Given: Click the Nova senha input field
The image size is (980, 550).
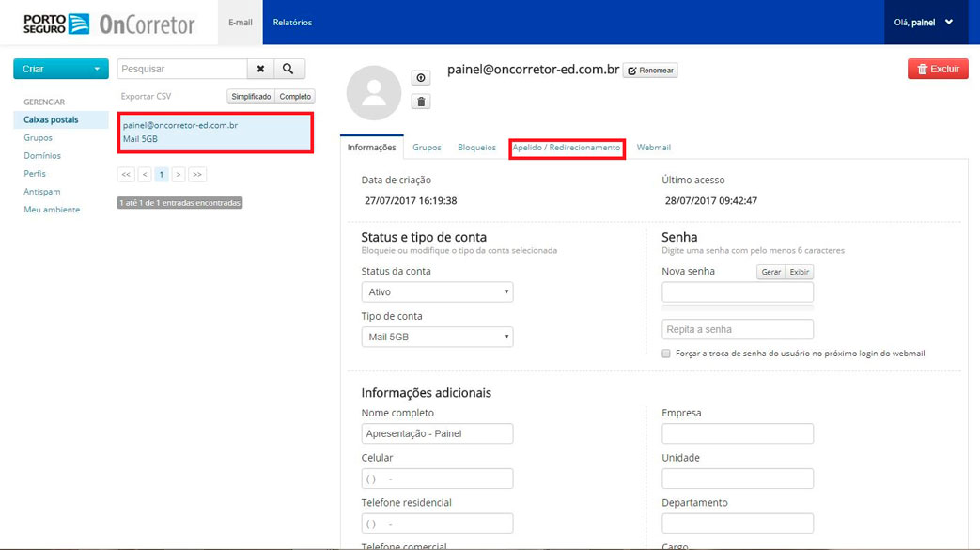Looking at the screenshot, I should click(738, 292).
